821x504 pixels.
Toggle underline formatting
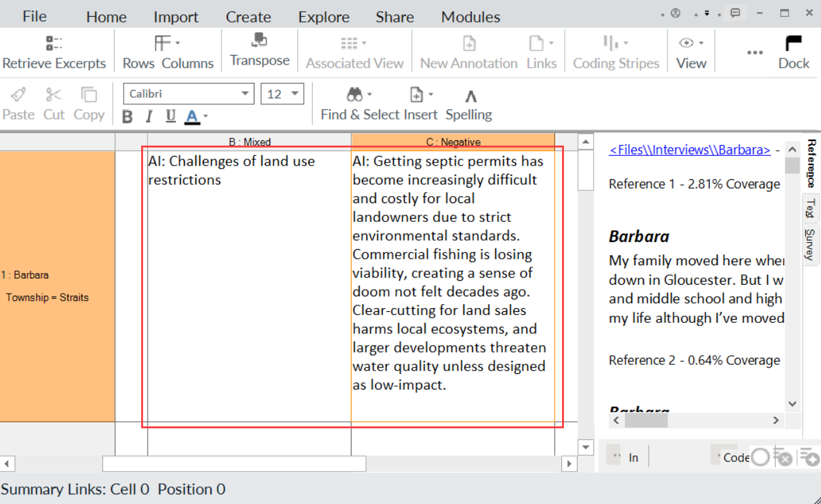pyautogui.click(x=170, y=116)
